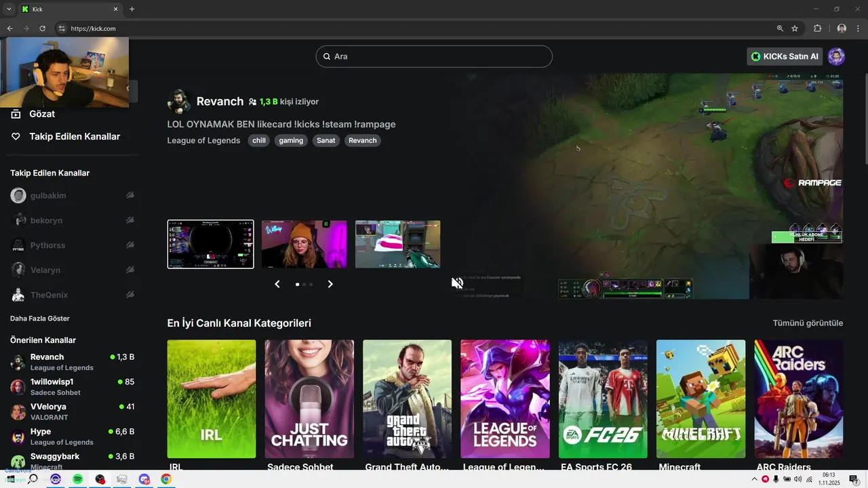Open the Just Chatting category card
This screenshot has height=488, width=868.
(x=309, y=399)
